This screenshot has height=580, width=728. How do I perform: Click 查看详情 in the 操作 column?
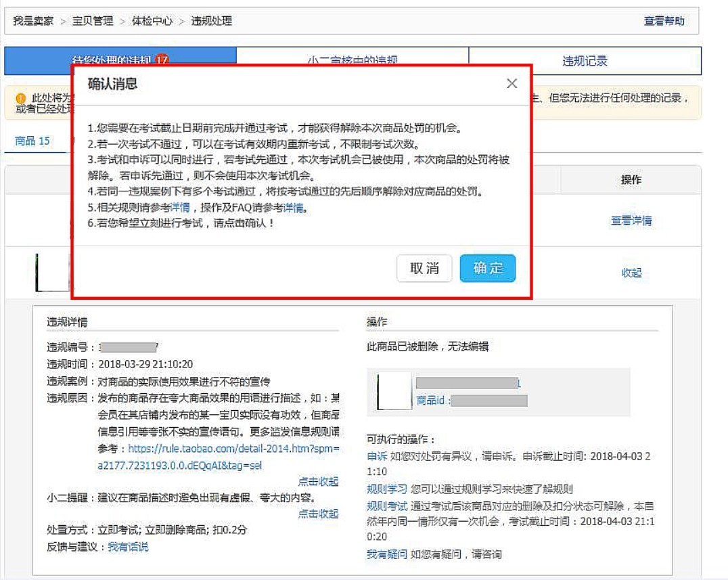[x=631, y=221]
